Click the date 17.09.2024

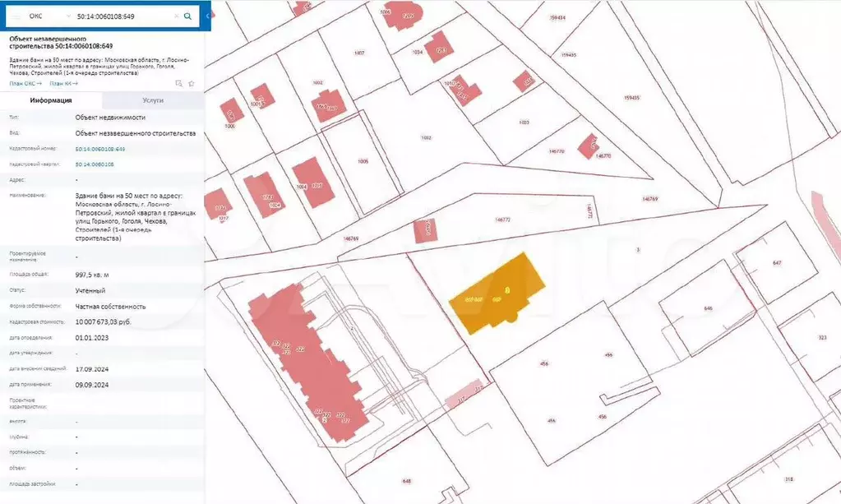tap(92, 369)
